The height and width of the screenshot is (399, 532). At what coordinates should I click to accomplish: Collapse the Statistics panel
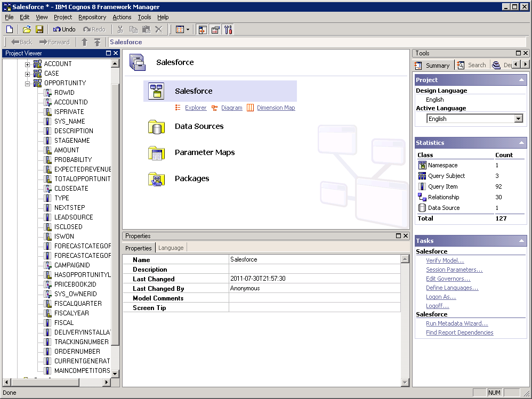(x=521, y=142)
